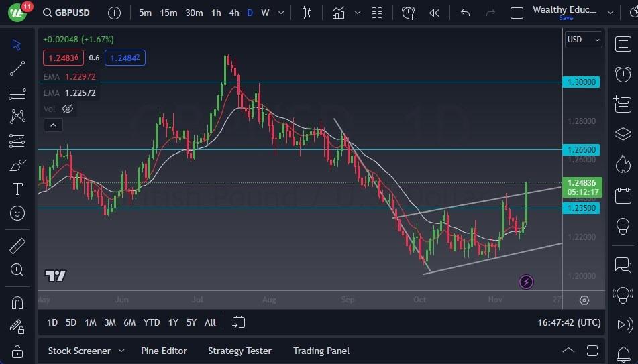
Task: Open the notifications bell
Action: [623, 353]
